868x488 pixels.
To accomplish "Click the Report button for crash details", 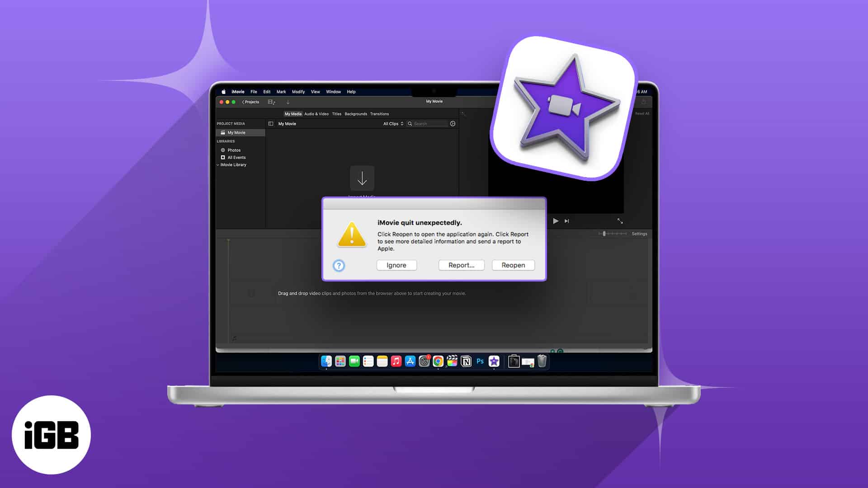I will [462, 265].
